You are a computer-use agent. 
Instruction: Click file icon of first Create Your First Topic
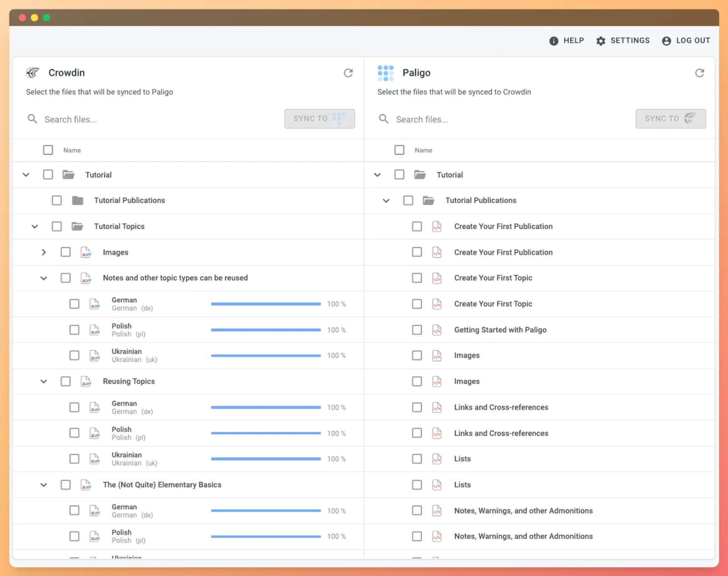pyautogui.click(x=437, y=278)
